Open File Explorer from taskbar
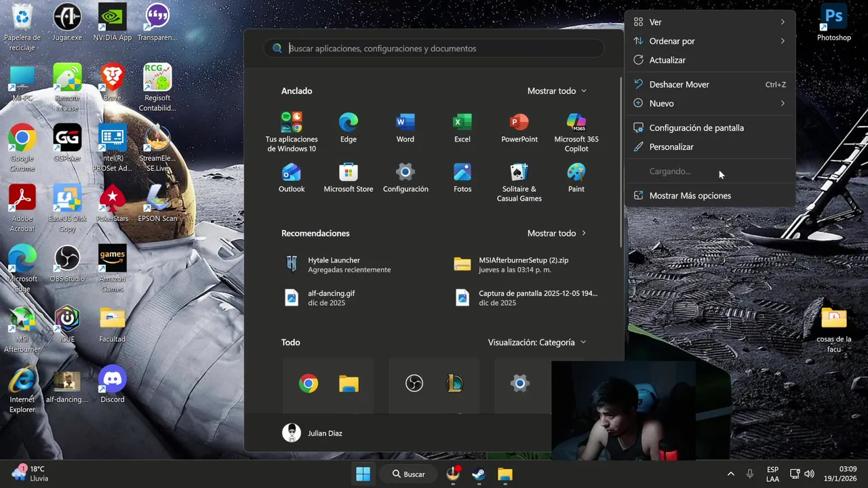 505,474
